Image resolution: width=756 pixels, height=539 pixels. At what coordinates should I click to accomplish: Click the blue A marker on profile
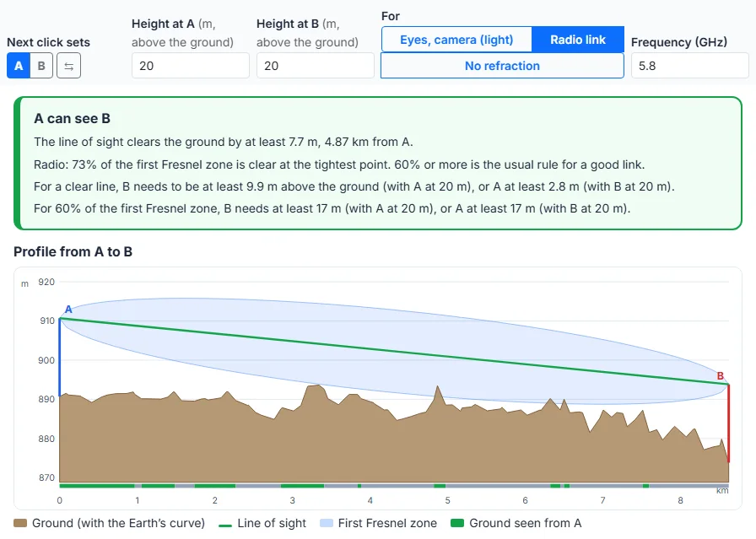(68, 310)
